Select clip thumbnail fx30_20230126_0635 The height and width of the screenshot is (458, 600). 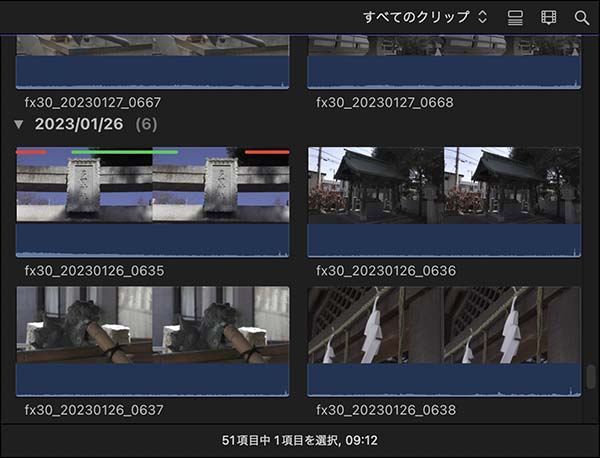[x=153, y=202]
